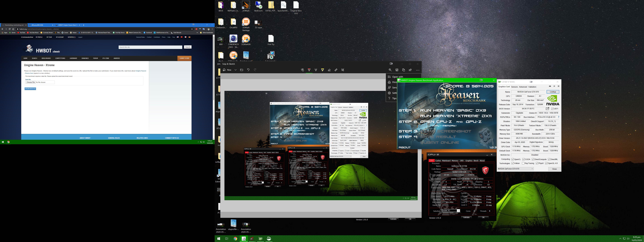
Task: Share the snip using the share icon
Action: (410, 70)
